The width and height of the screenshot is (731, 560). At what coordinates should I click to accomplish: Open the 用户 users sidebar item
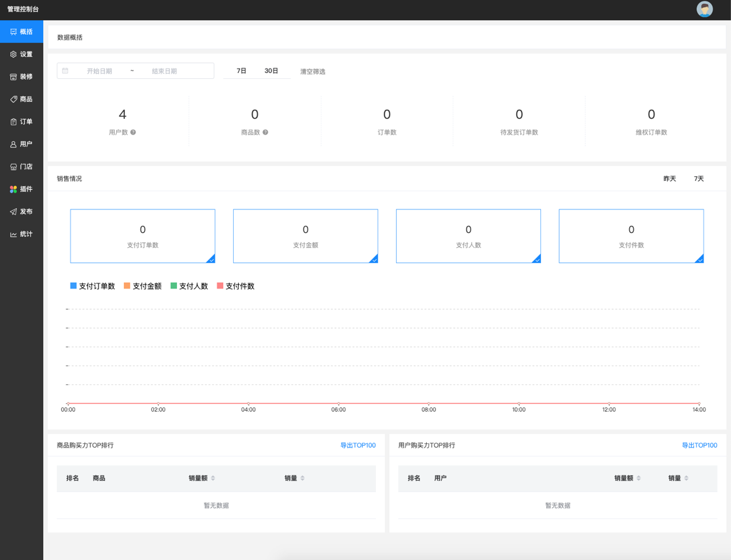(22, 144)
